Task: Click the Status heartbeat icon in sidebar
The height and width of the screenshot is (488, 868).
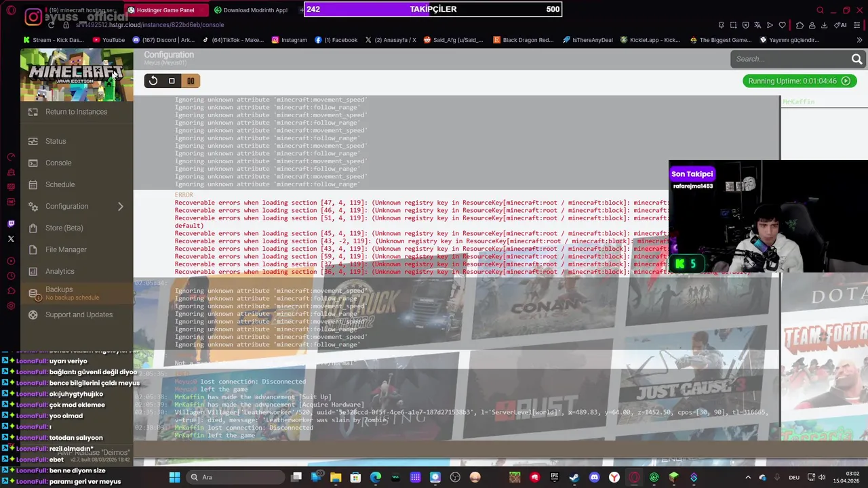Action: coord(33,141)
